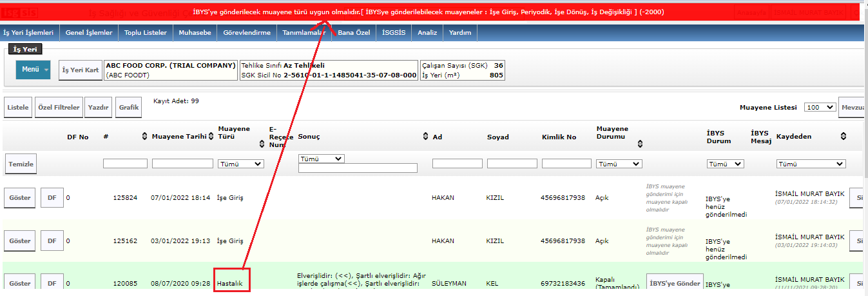Open the Genel İşlemler menu
Viewport: 868px width, 296px height.
pyautogui.click(x=89, y=33)
